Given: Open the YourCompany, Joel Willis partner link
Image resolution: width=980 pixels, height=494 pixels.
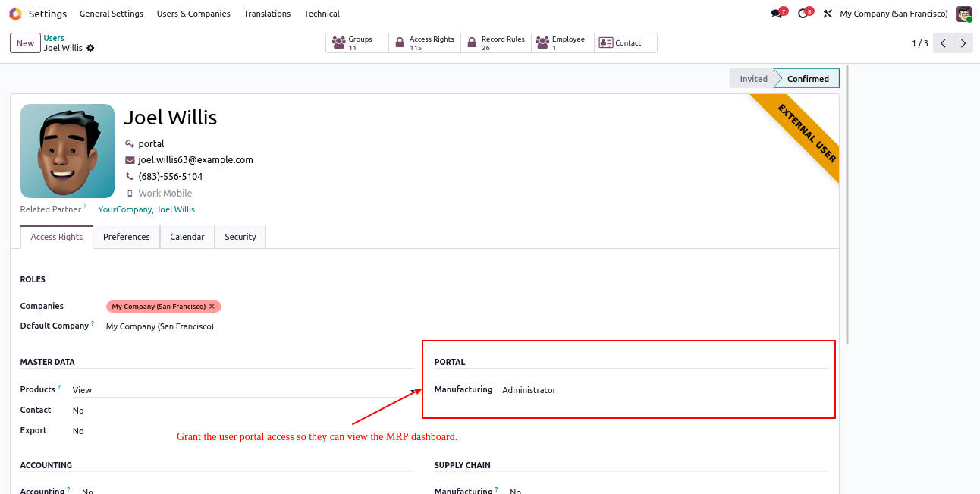Looking at the screenshot, I should pos(146,209).
